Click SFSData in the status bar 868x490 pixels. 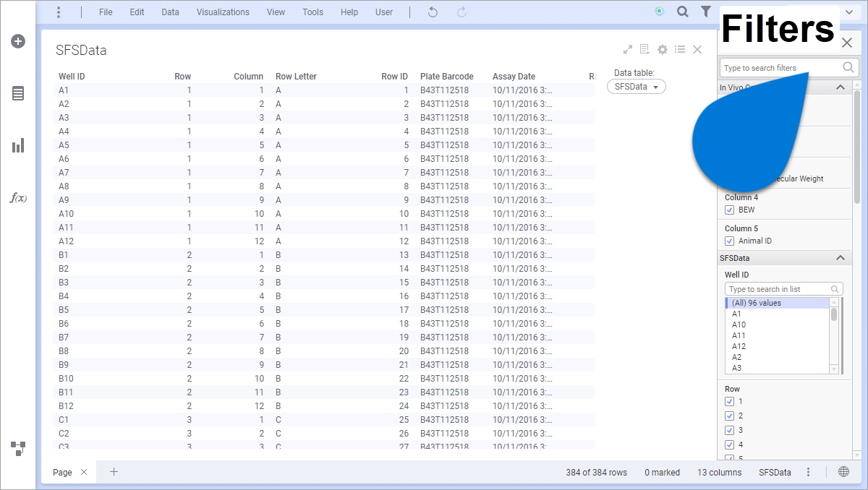point(775,472)
